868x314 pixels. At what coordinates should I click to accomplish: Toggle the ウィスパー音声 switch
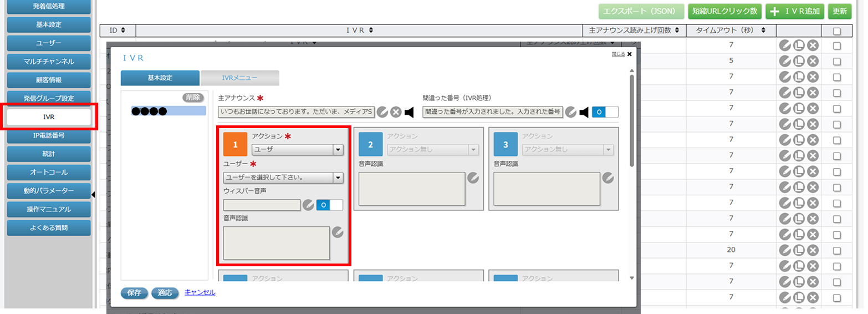329,205
